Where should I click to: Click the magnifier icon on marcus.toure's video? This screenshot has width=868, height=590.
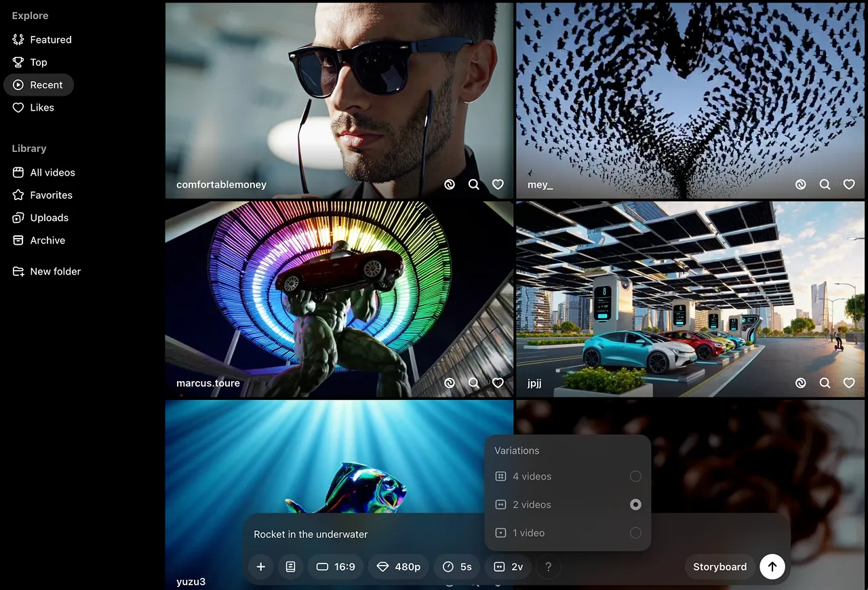click(x=473, y=383)
